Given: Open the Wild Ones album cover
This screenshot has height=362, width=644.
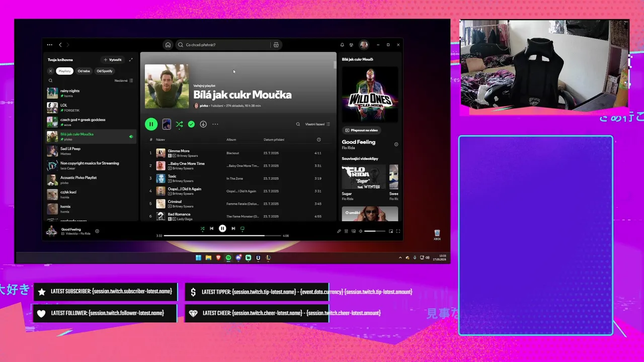Looking at the screenshot, I should point(370,94).
